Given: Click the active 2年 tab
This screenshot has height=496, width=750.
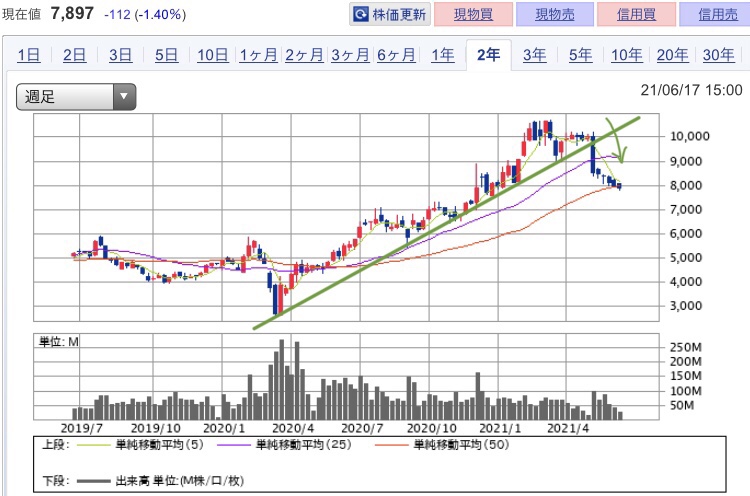Looking at the screenshot, I should (x=488, y=55).
